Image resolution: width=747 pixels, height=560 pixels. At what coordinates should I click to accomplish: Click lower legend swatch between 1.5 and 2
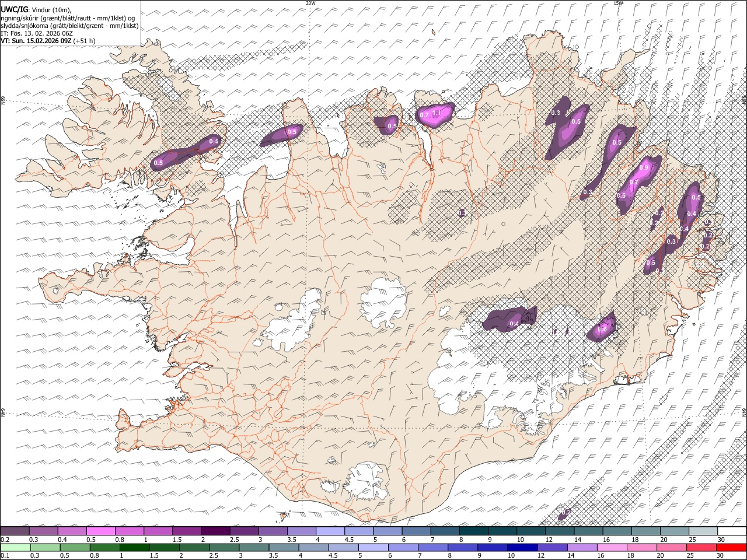point(165,547)
